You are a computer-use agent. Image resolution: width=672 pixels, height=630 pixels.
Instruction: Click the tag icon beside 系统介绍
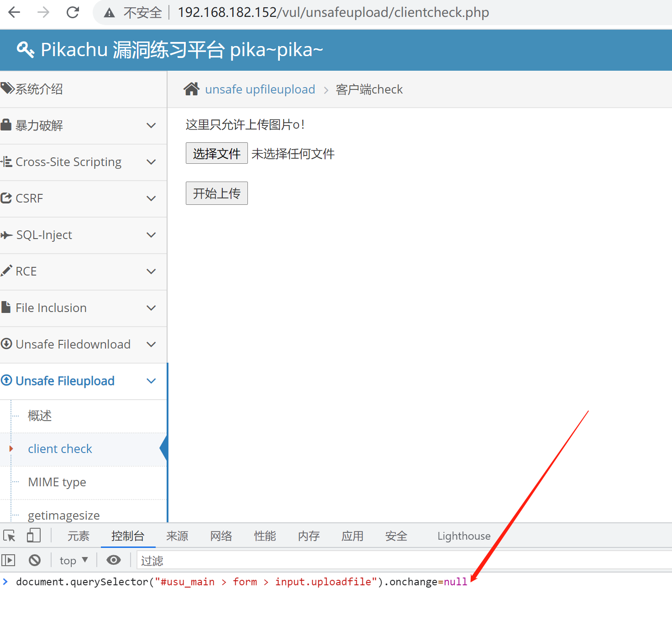(7, 88)
